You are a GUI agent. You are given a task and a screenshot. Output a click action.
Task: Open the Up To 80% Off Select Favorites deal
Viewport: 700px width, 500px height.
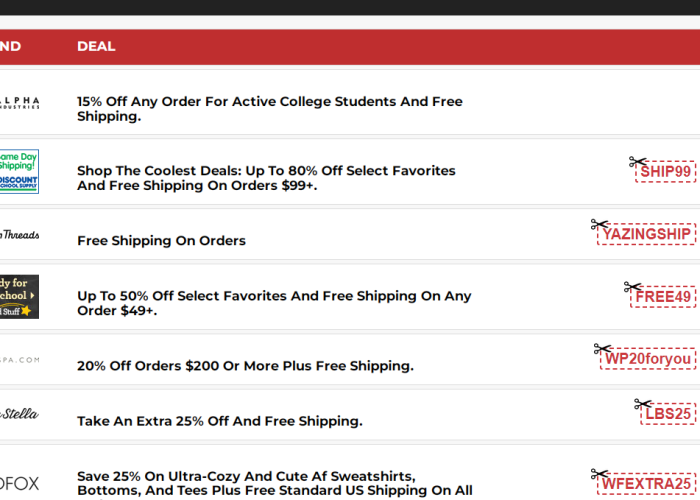click(x=266, y=178)
